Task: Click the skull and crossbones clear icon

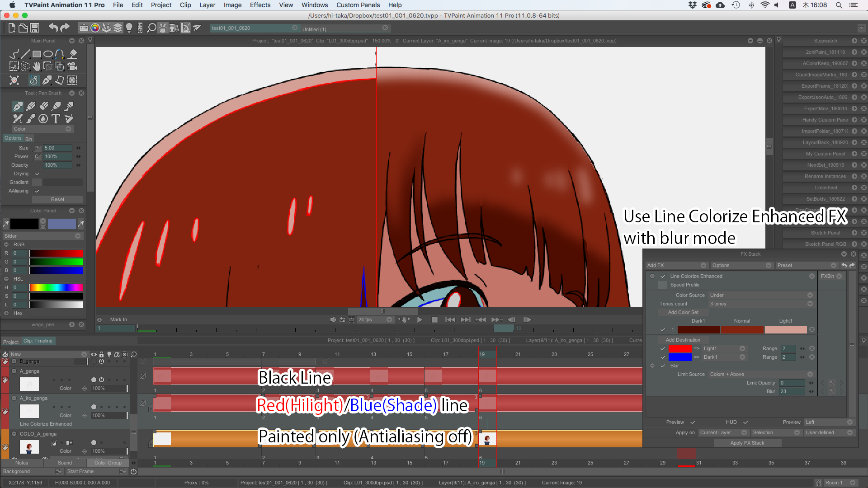Action: pos(14,80)
